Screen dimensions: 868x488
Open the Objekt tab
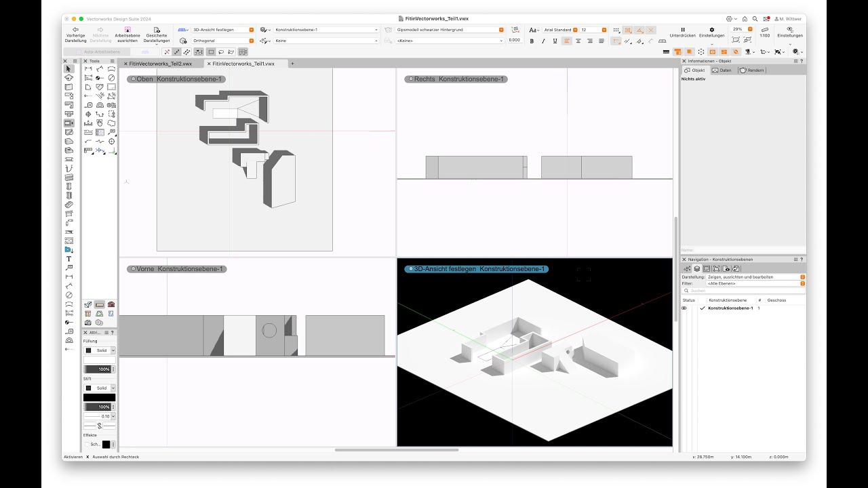(695, 70)
